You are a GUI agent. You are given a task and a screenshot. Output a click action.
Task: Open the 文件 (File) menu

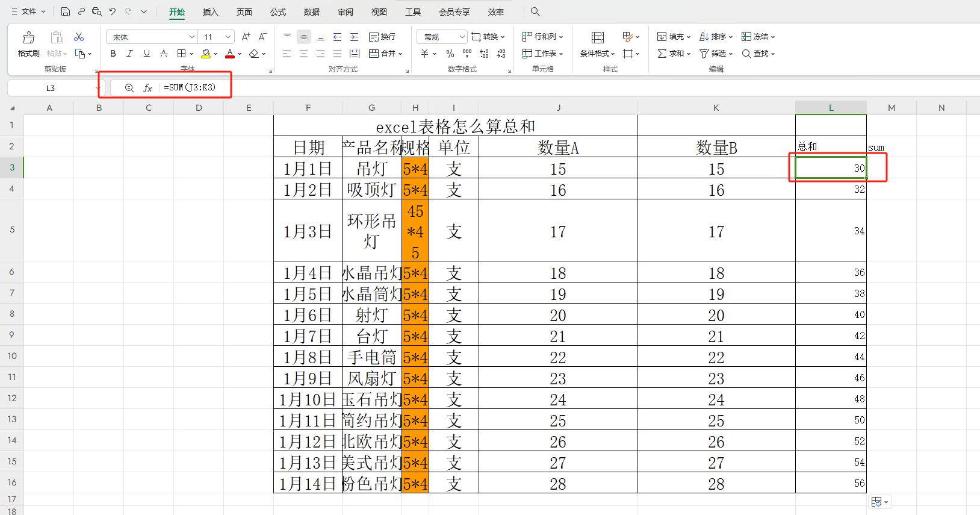(x=28, y=11)
